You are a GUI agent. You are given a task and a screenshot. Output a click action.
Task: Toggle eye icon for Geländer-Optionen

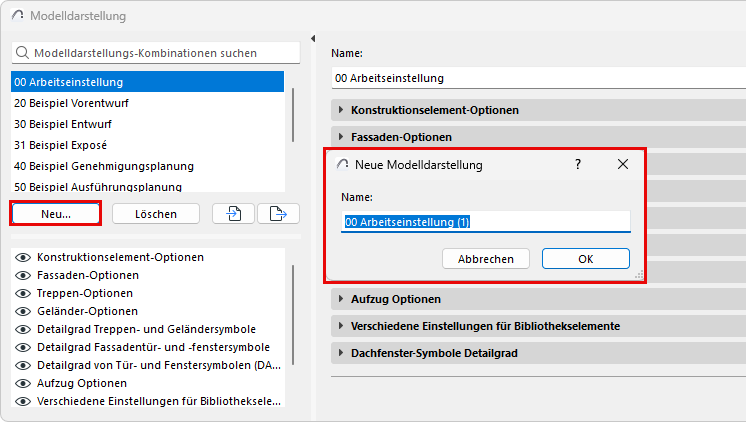(21, 311)
